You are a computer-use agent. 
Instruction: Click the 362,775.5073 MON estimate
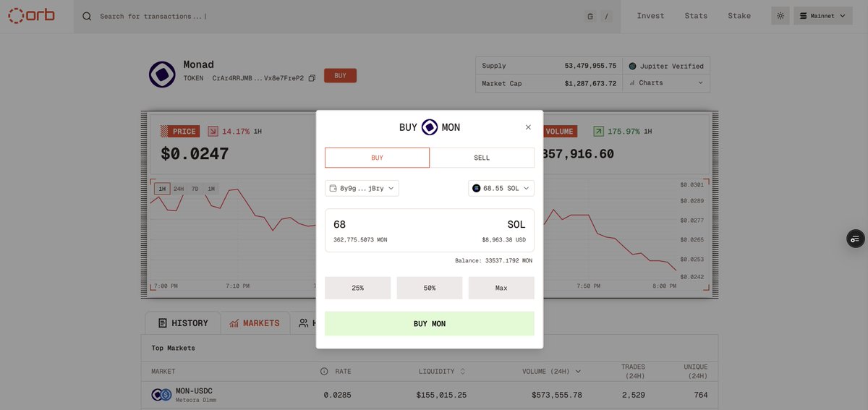click(360, 239)
